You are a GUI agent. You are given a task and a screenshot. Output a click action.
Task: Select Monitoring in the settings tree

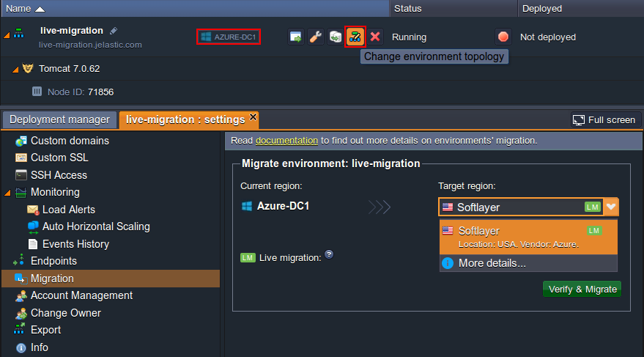[55, 192]
